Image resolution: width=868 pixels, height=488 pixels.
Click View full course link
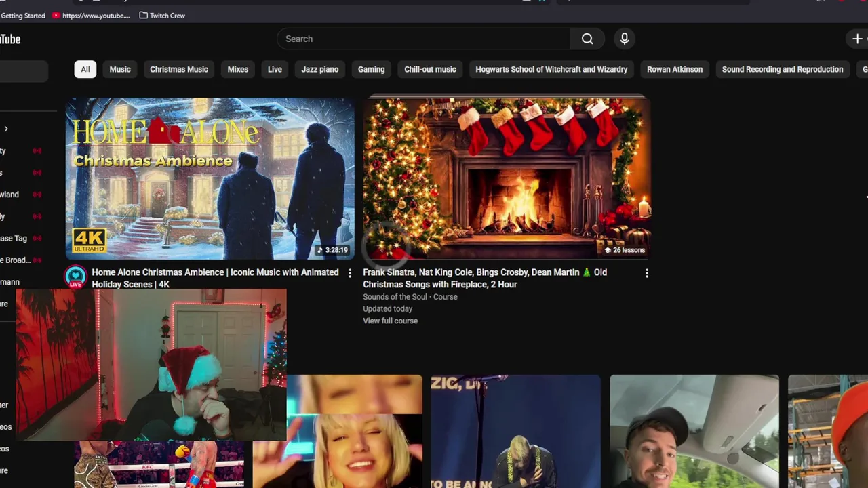(391, 321)
